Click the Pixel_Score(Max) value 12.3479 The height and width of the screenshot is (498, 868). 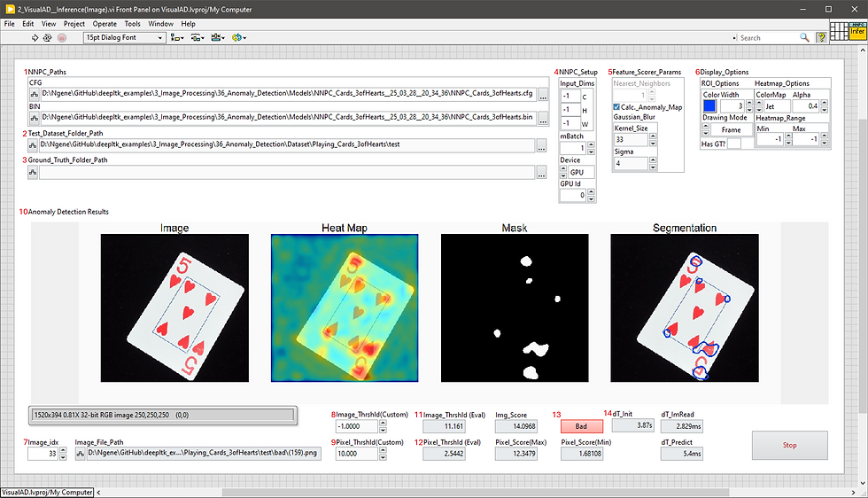tap(515, 454)
